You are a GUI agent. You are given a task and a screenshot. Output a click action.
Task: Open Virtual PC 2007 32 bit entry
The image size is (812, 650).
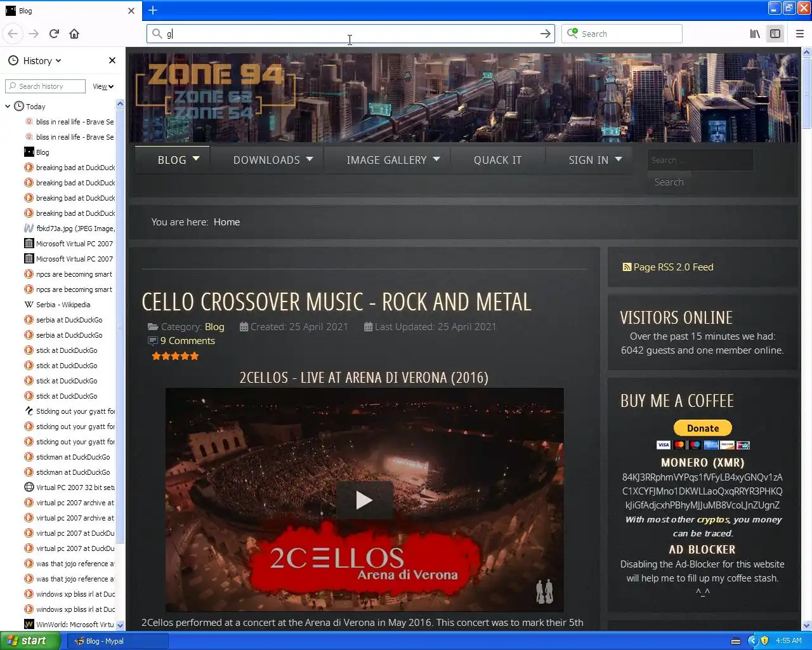click(x=69, y=487)
